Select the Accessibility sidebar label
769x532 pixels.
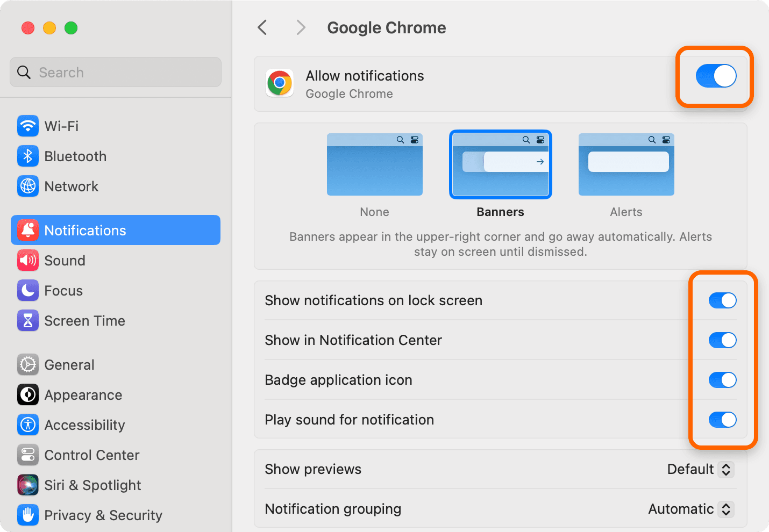point(85,425)
